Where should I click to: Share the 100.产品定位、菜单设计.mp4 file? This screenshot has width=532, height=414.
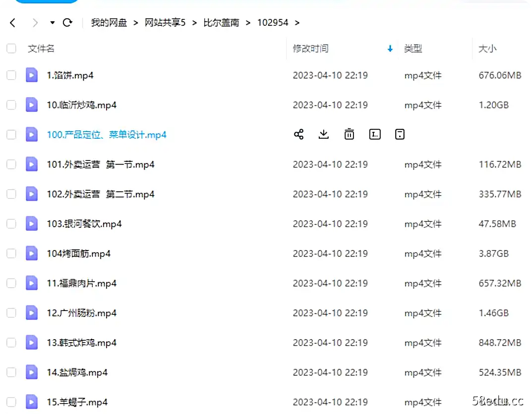pos(299,134)
